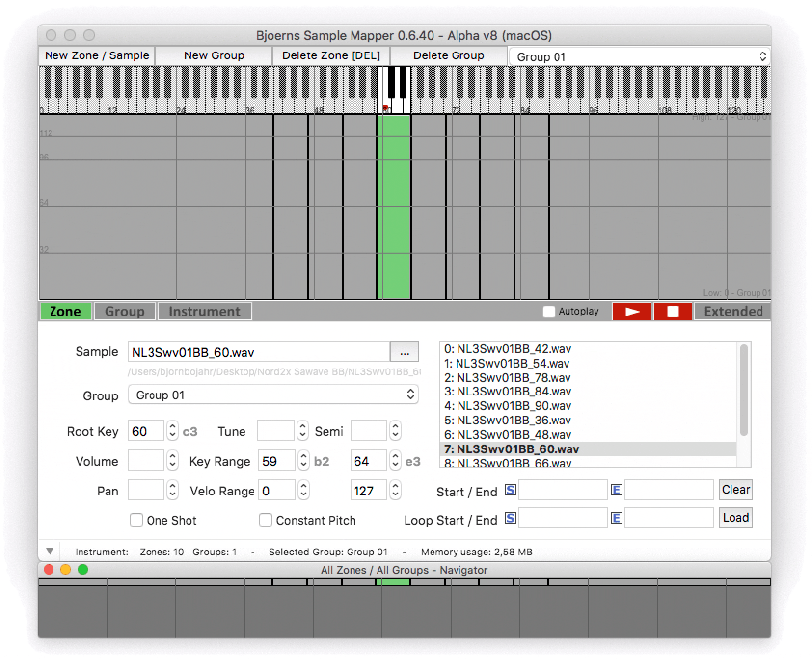Enable the One Shot checkbox

tap(137, 520)
